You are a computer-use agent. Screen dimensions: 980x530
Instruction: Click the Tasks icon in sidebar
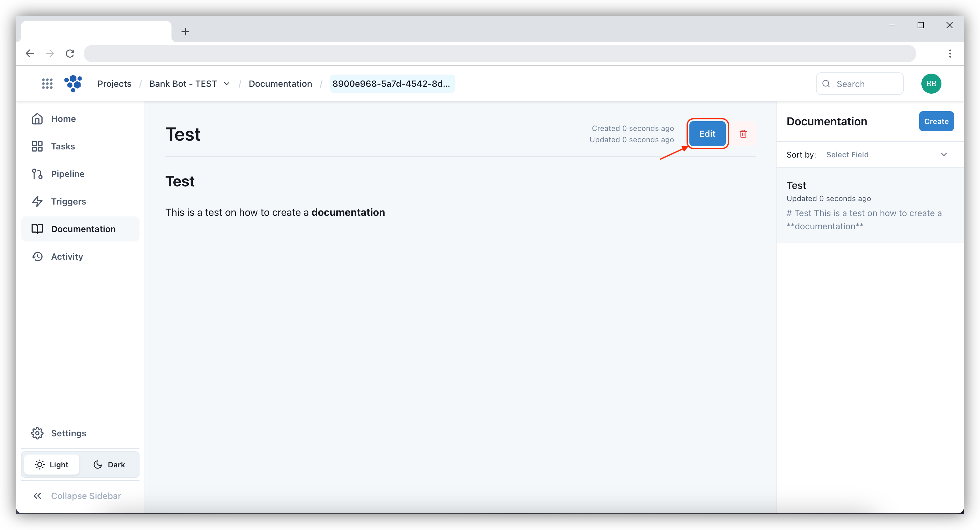point(37,146)
